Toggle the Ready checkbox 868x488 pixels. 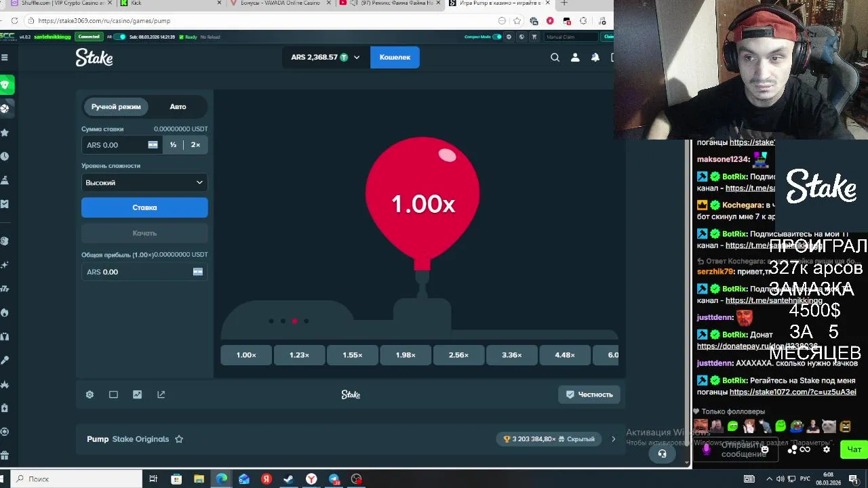click(181, 37)
